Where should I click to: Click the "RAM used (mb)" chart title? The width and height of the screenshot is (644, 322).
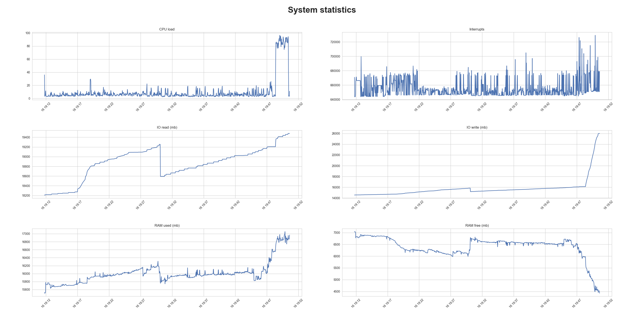(167, 225)
